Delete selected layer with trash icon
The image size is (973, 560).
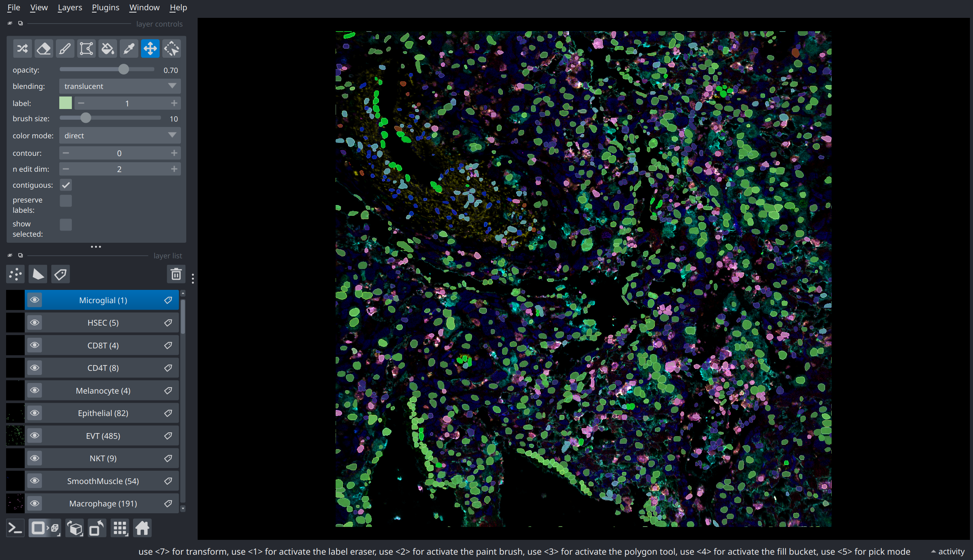(176, 274)
